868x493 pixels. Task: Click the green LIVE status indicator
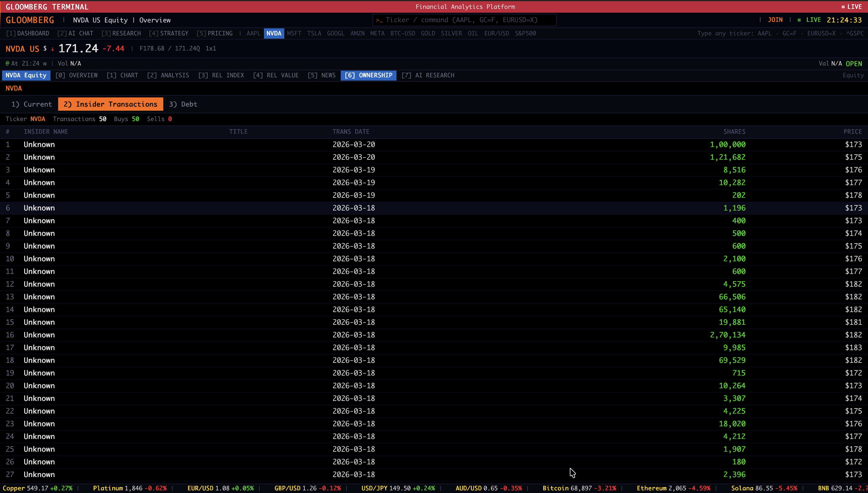813,20
